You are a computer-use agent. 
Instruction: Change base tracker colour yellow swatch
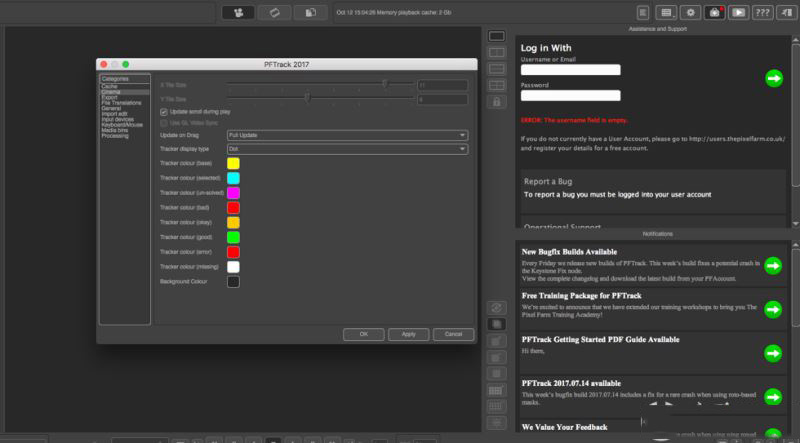233,163
